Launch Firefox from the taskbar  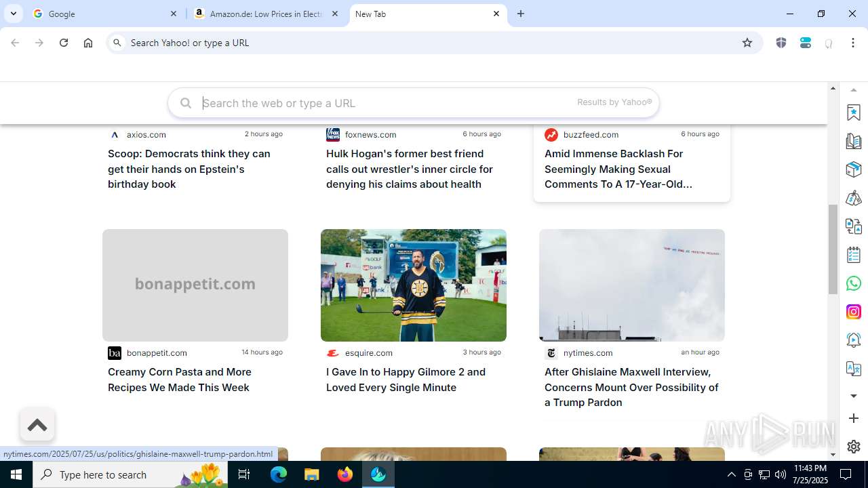point(345,474)
